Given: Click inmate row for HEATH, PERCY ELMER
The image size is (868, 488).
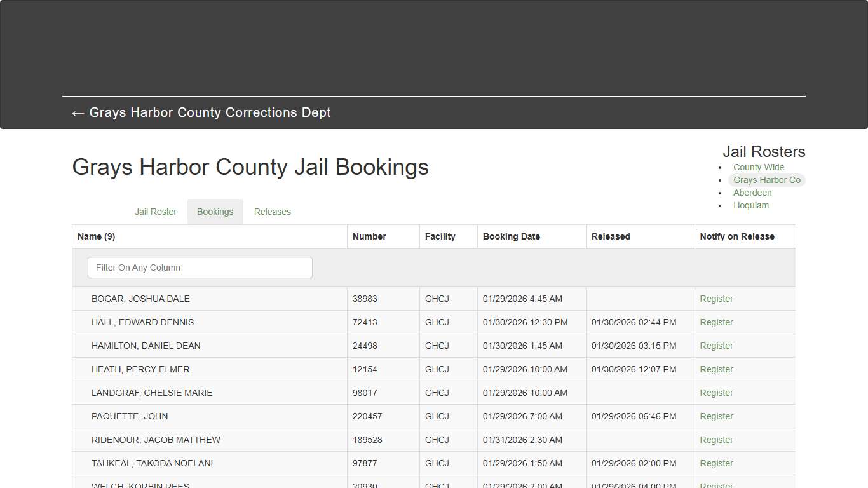Looking at the screenshot, I should tap(140, 369).
